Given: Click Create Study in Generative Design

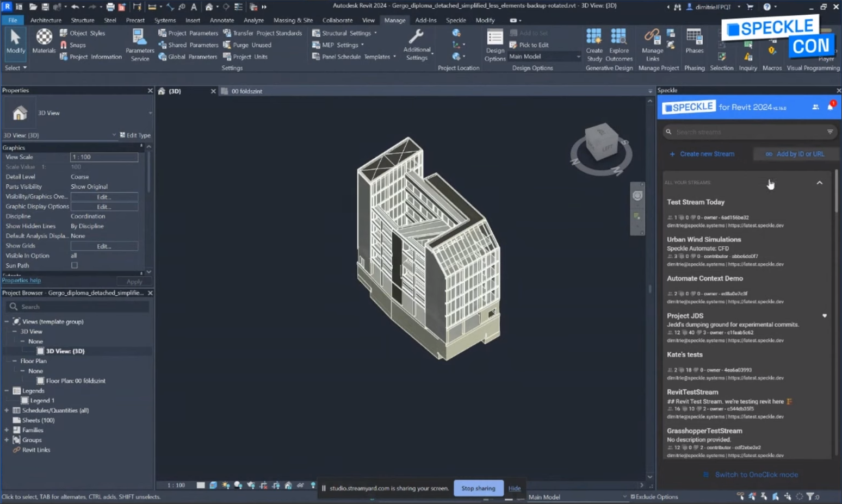Looking at the screenshot, I should [x=594, y=45].
